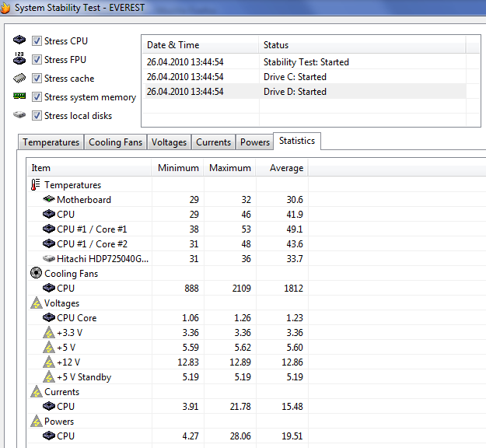The width and height of the screenshot is (486, 448).
Task: Click the EVEREST flame icon in title bar
Action: coord(5,8)
